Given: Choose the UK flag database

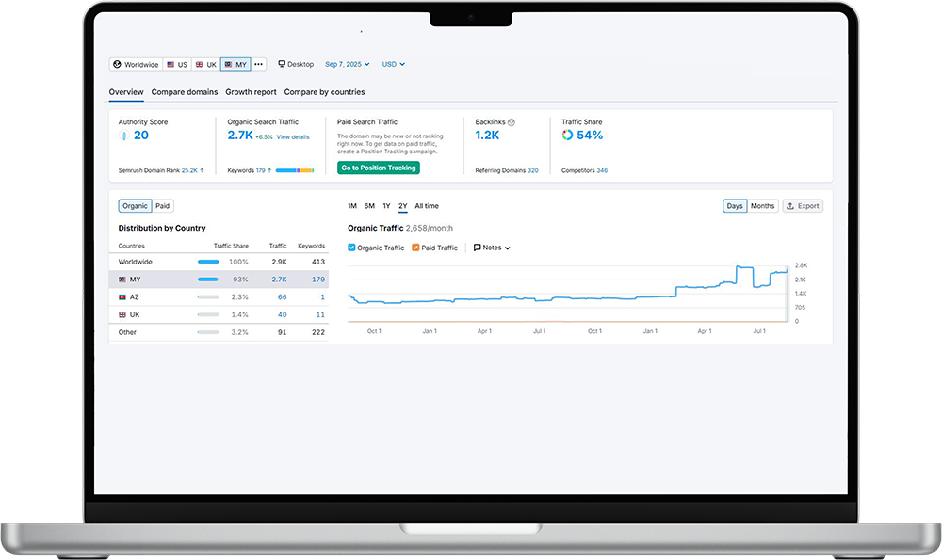Looking at the screenshot, I should pos(205,65).
